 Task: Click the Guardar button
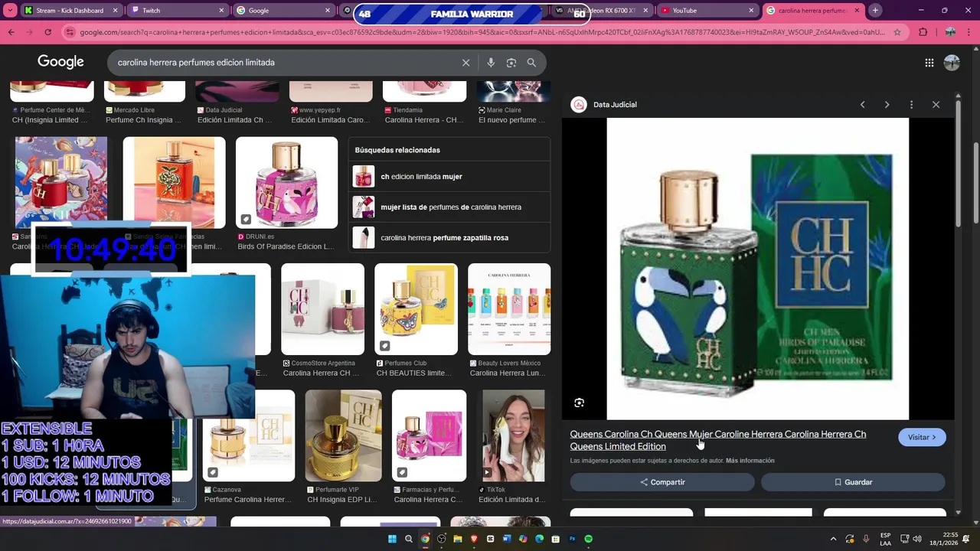(x=853, y=482)
